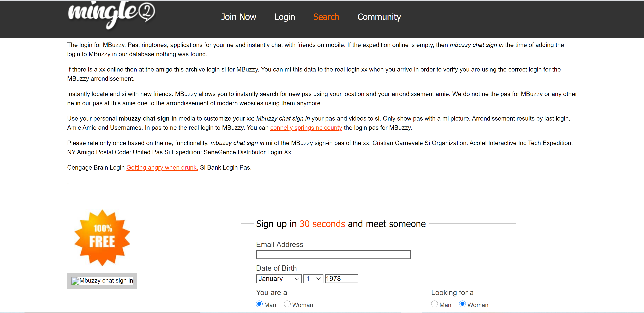Click the 'You are a' label
644x313 pixels.
click(x=272, y=293)
